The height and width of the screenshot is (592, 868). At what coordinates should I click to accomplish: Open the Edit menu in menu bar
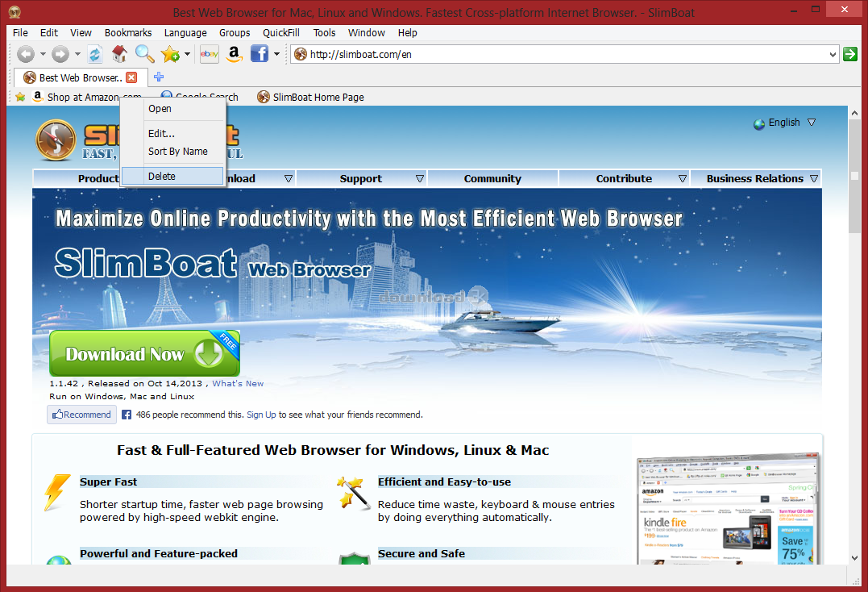[49, 33]
